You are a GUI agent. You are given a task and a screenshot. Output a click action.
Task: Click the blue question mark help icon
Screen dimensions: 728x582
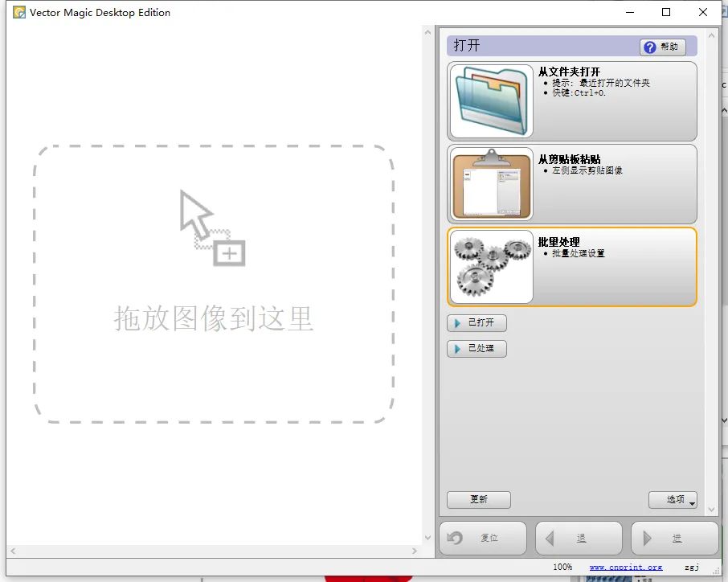tap(650, 47)
